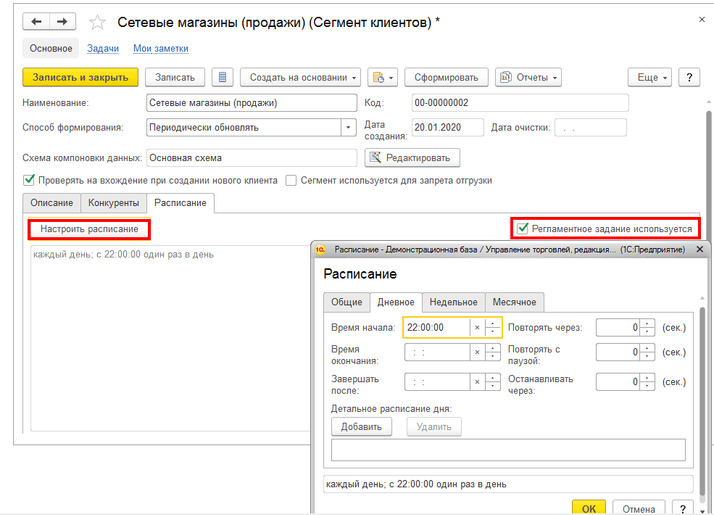Uncheck Проверять на вхождение при создании клиента
Viewport: 714px width, 515px height.
[28, 181]
